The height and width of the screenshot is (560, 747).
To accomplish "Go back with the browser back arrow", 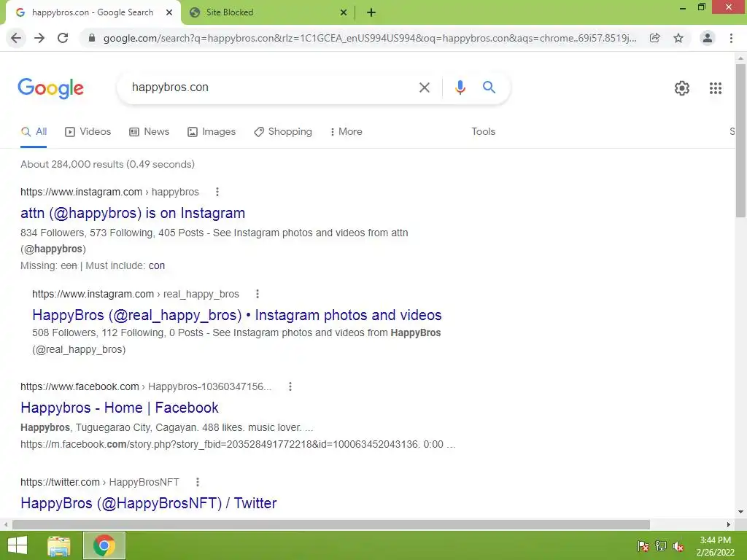I will pos(16,38).
